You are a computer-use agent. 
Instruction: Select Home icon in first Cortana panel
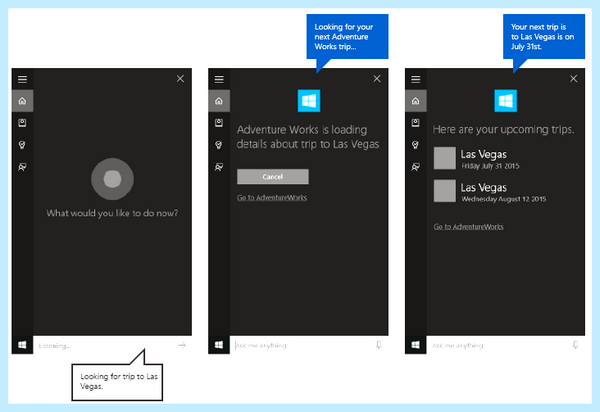point(22,101)
